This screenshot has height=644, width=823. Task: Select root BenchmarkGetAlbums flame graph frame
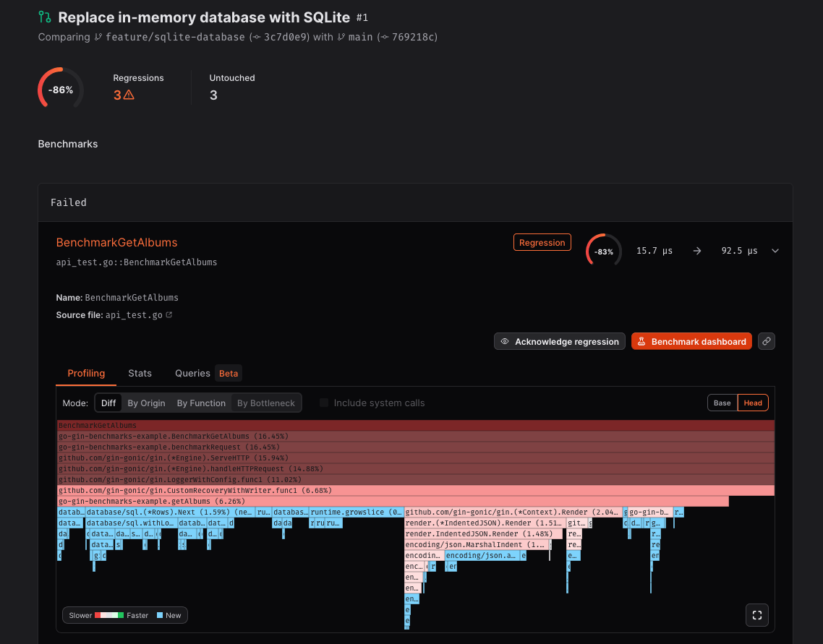416,425
